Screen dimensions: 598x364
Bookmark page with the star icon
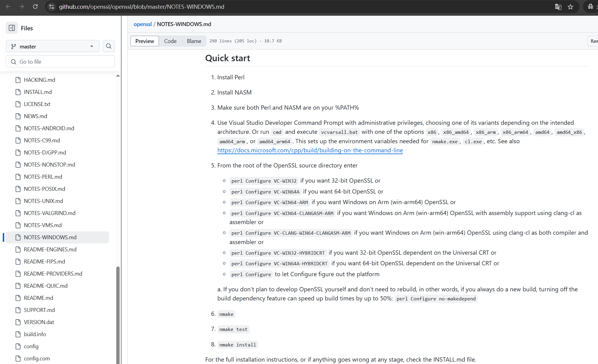pyautogui.click(x=570, y=7)
